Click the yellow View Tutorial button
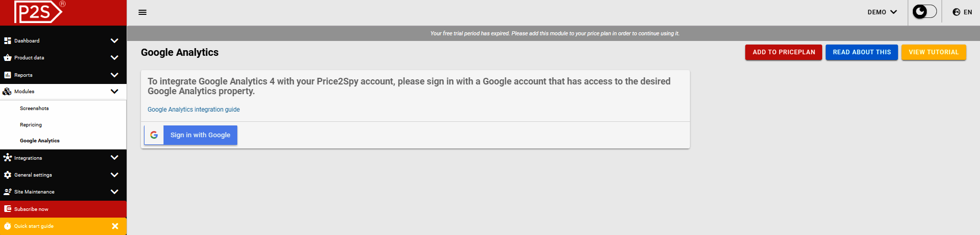The image size is (980, 235). 933,52
